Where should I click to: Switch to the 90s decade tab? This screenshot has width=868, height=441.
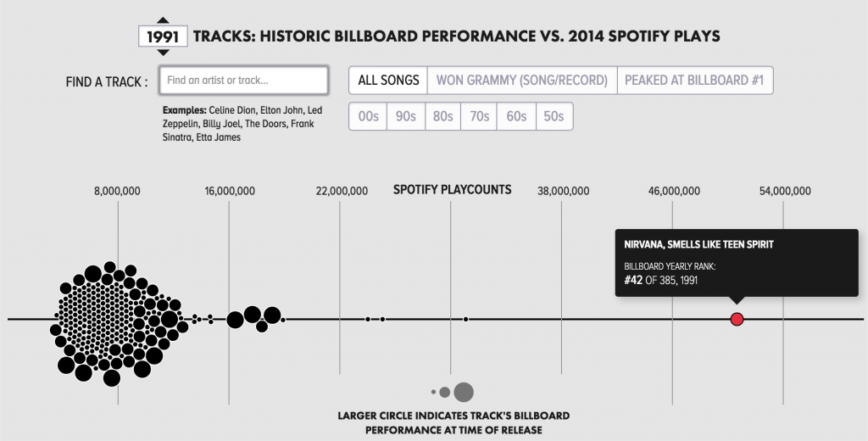point(405,117)
